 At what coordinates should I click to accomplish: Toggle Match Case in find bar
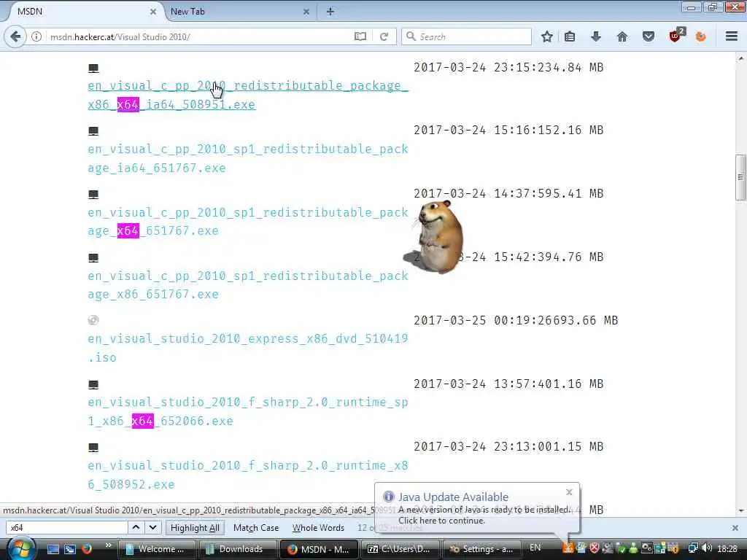256,528
